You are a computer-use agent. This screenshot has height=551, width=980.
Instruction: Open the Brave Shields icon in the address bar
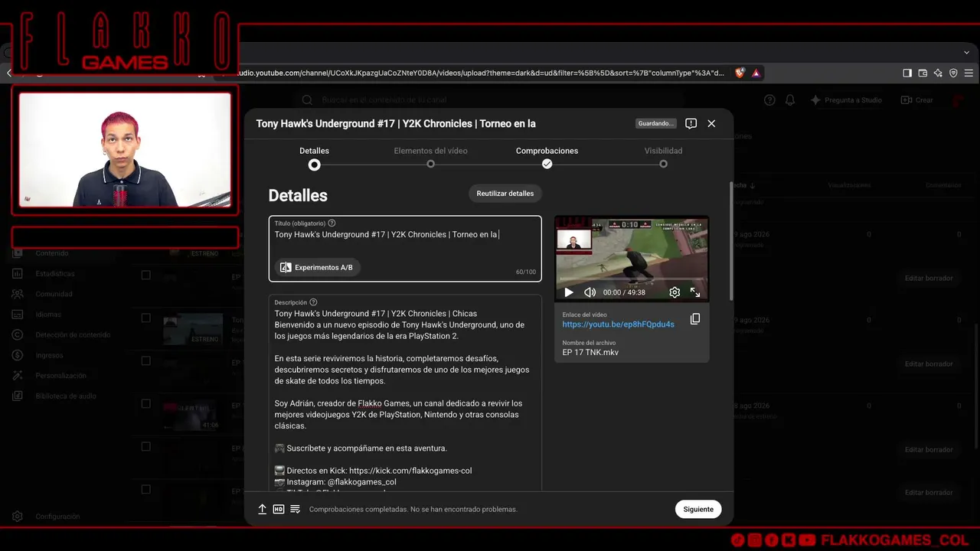click(x=740, y=73)
